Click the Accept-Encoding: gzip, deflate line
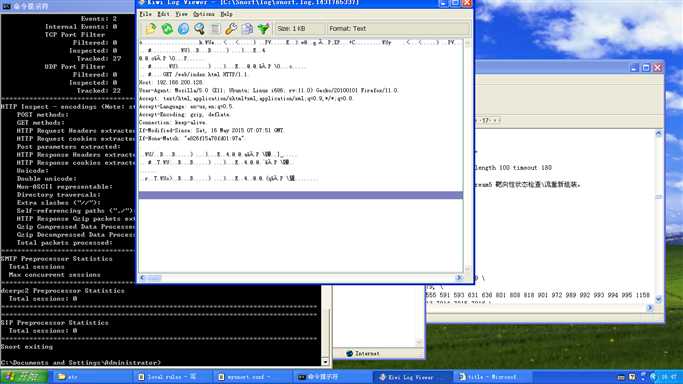The height and width of the screenshot is (384, 683). [184, 115]
